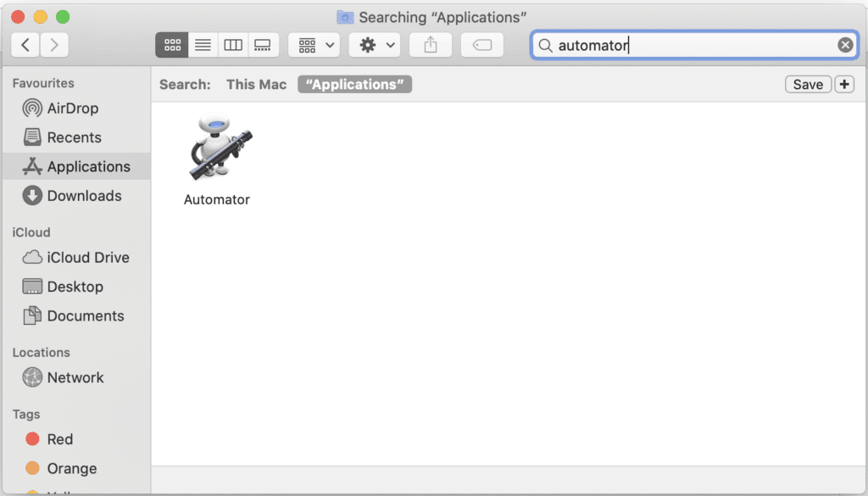Image resolution: width=868 pixels, height=496 pixels.
Task: Click the iCloud section header
Action: 31,232
